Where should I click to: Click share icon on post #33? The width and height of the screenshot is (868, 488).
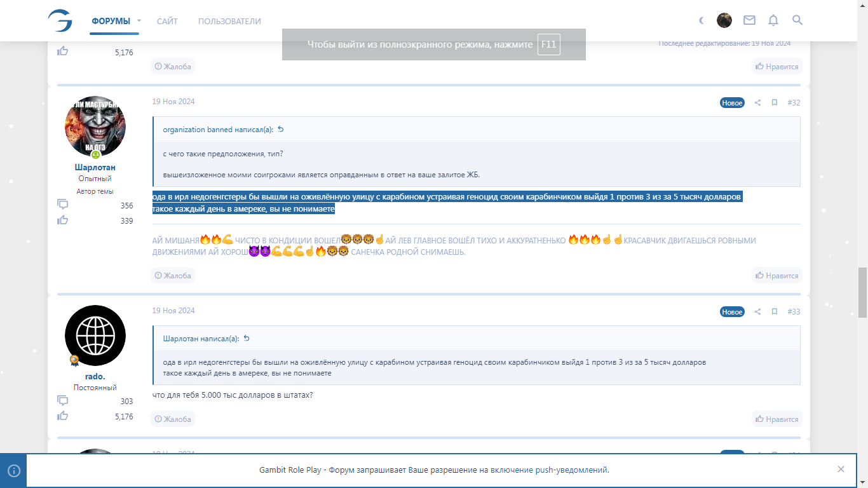click(x=757, y=312)
